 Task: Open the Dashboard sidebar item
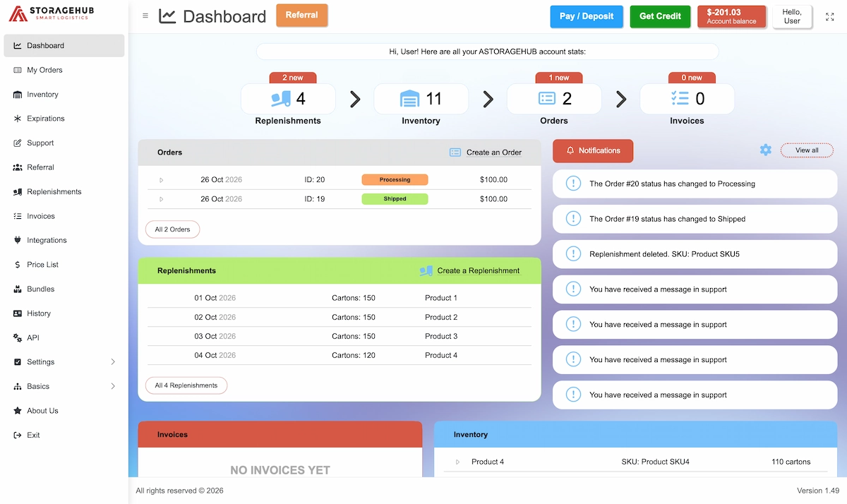point(64,46)
